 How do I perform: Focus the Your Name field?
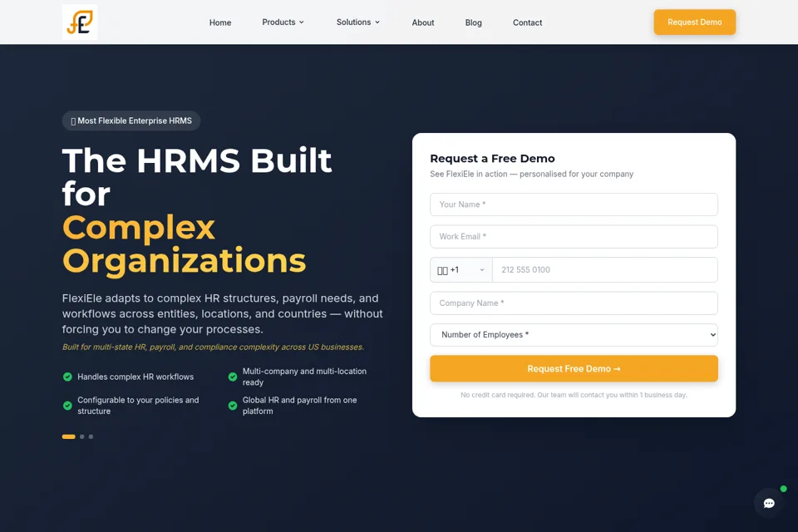click(574, 204)
